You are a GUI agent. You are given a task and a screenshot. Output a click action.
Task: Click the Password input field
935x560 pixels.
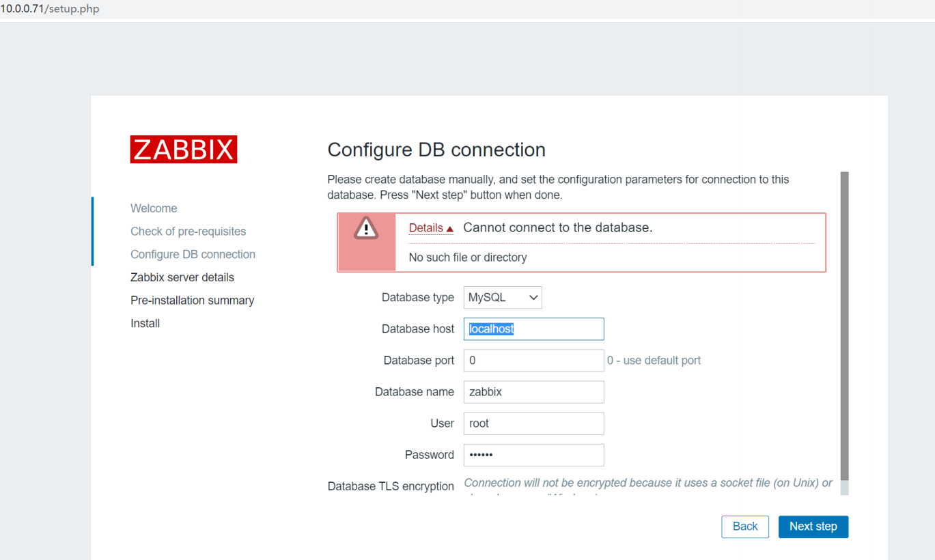point(533,455)
